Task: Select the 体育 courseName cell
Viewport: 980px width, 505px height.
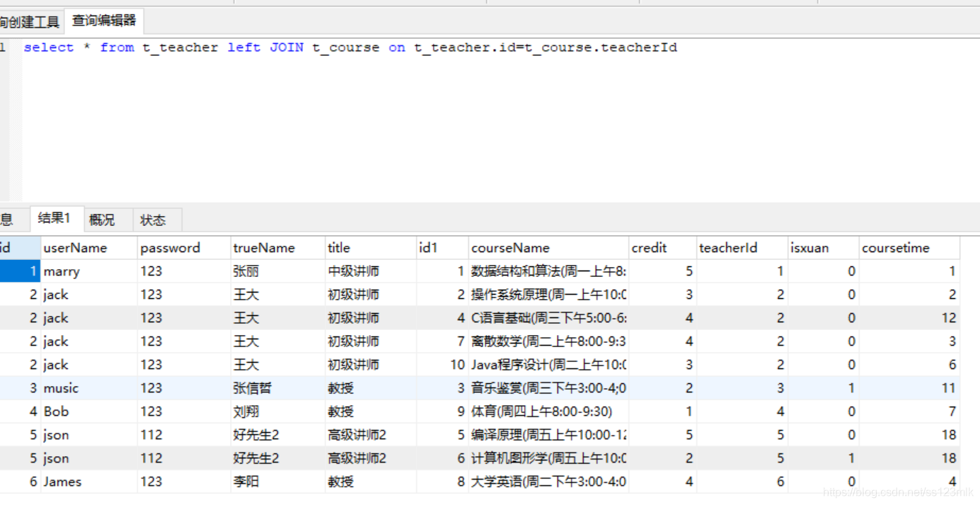Action: coord(548,412)
